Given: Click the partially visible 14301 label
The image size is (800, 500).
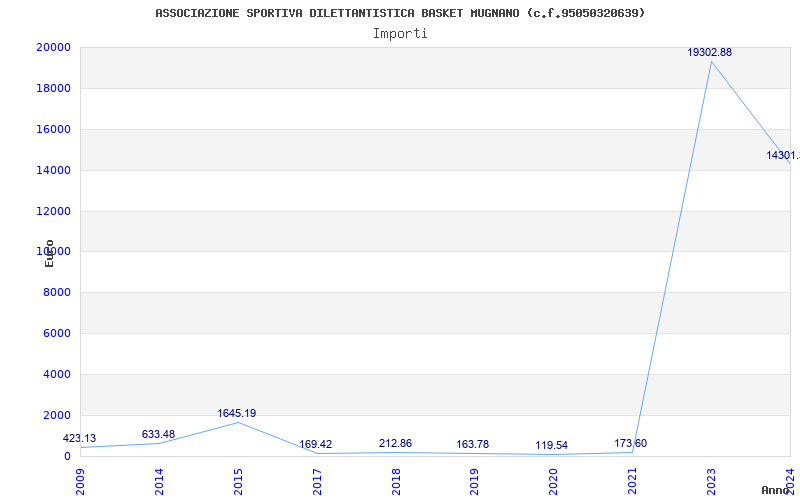Looking at the screenshot, I should click(783, 155).
